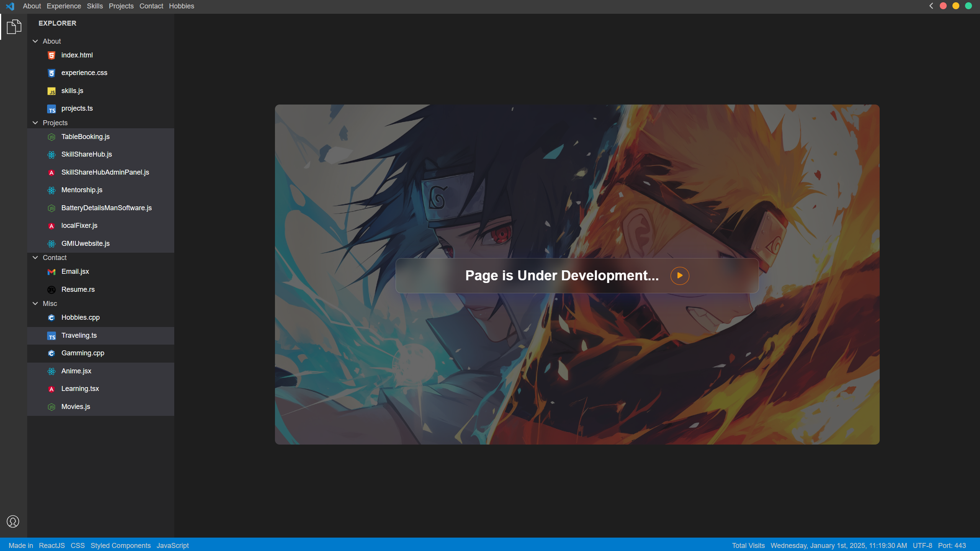Open the projects.ts file name
The image size is (980, 551).
77,108
